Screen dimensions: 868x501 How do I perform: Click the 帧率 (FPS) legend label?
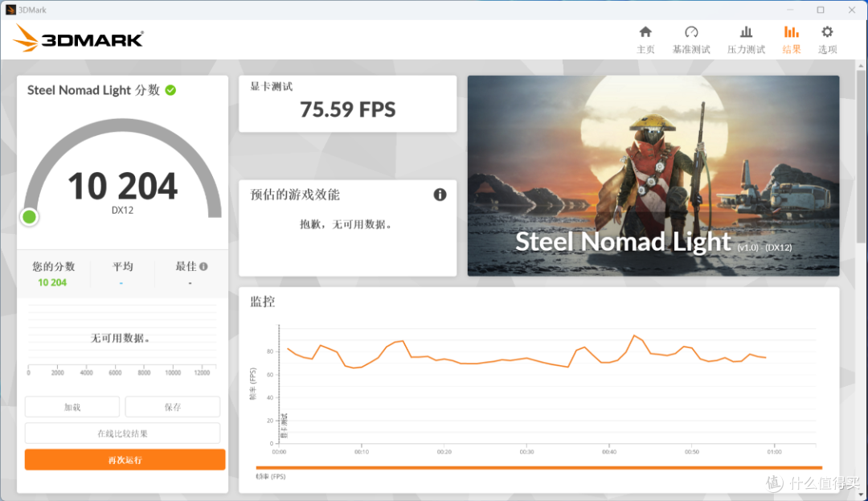(x=271, y=477)
